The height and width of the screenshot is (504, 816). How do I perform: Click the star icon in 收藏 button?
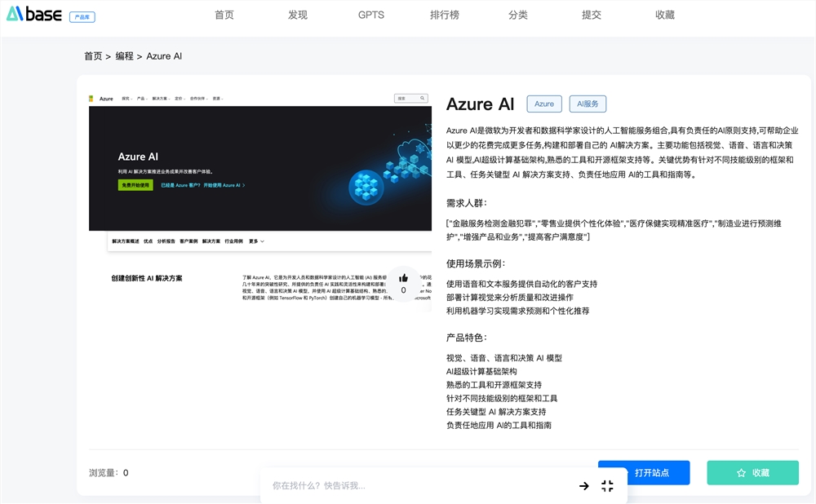click(741, 473)
